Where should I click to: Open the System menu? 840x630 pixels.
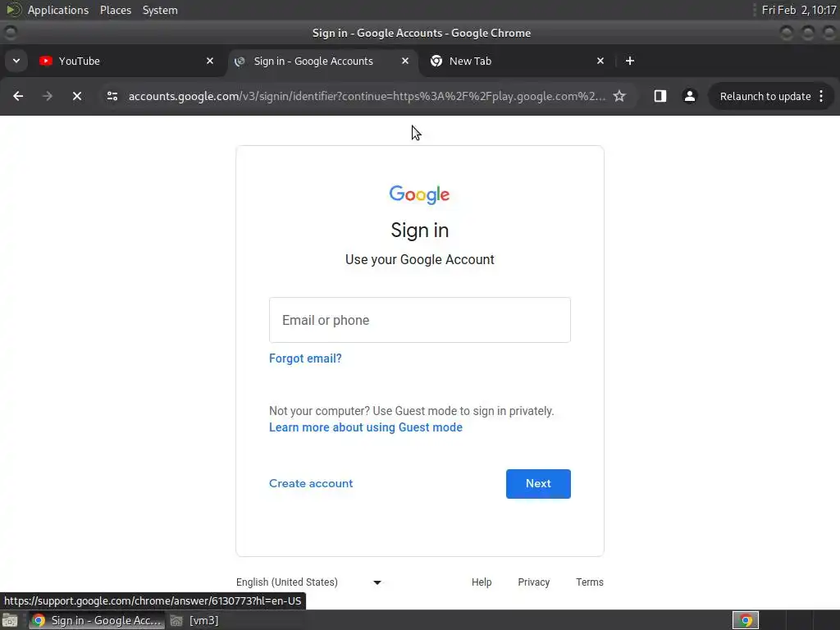pyautogui.click(x=160, y=10)
